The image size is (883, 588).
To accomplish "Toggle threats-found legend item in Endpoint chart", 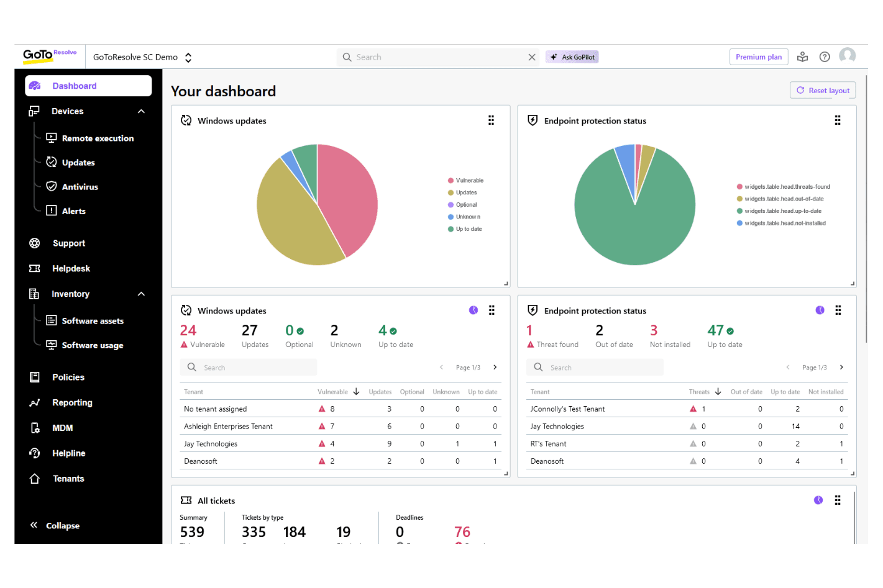I will pyautogui.click(x=784, y=187).
